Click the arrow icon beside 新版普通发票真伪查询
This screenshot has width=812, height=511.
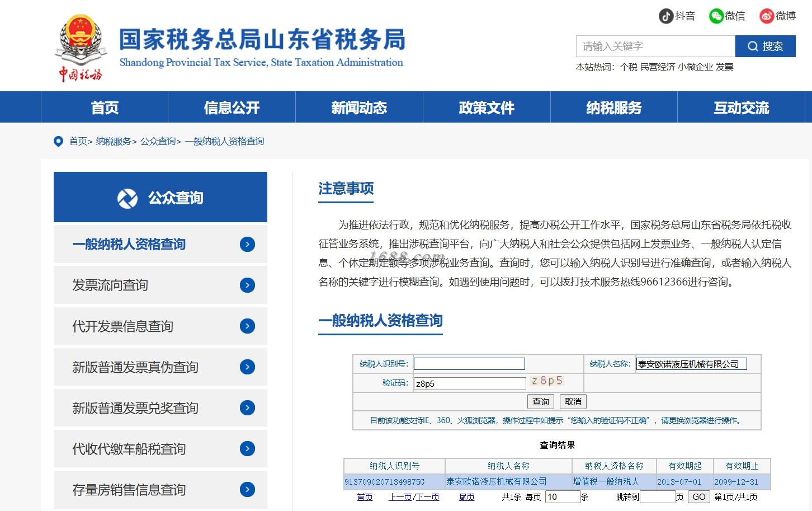coord(247,367)
